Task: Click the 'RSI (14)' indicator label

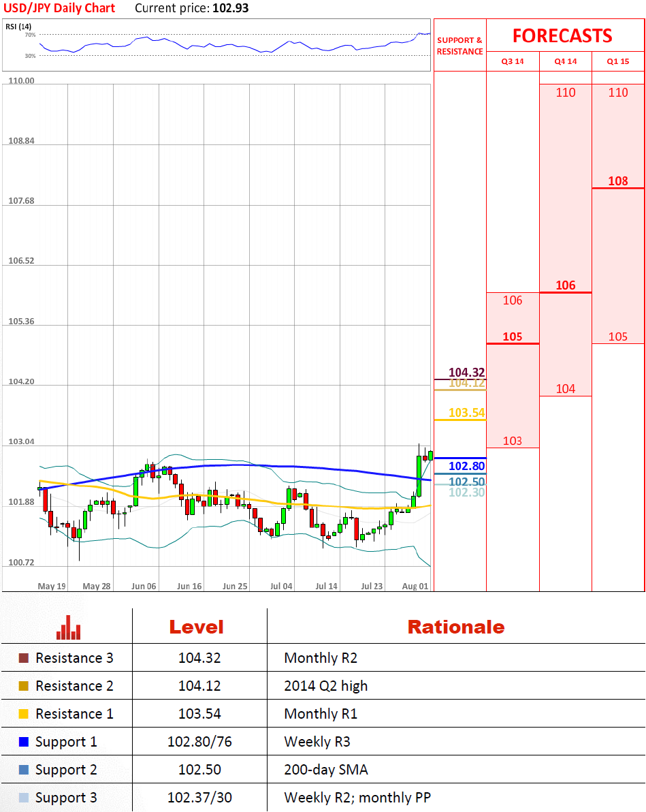Action: click(x=18, y=27)
